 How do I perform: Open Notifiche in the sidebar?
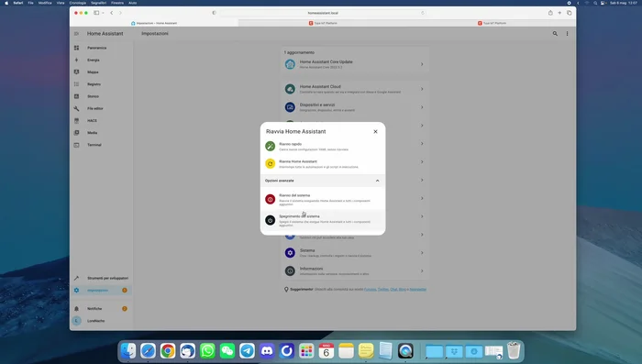coord(102,309)
